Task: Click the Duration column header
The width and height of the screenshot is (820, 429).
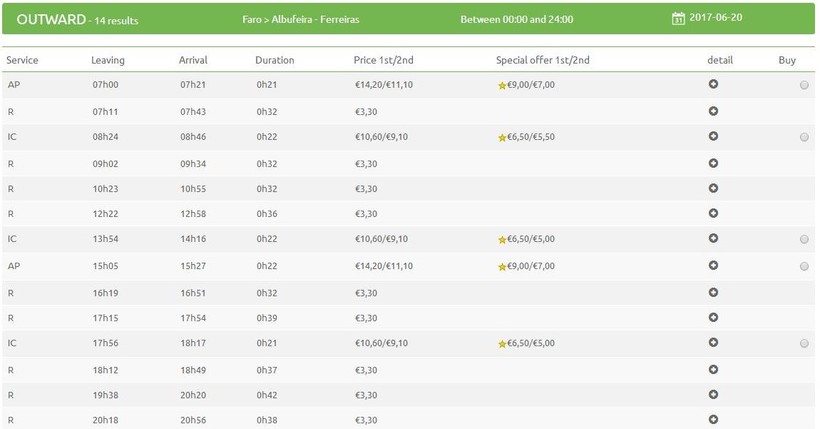Action: click(x=275, y=61)
